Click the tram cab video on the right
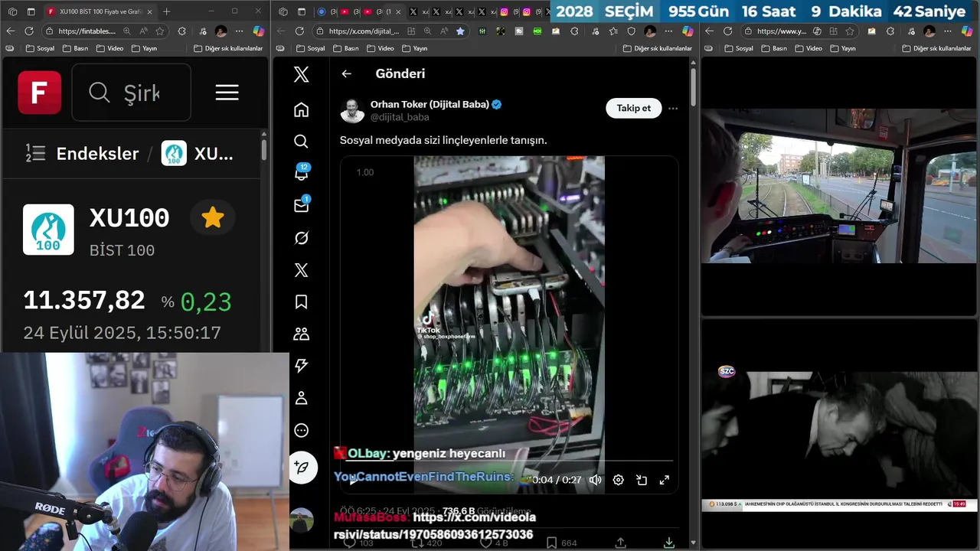The image size is (980, 551). coord(839,186)
